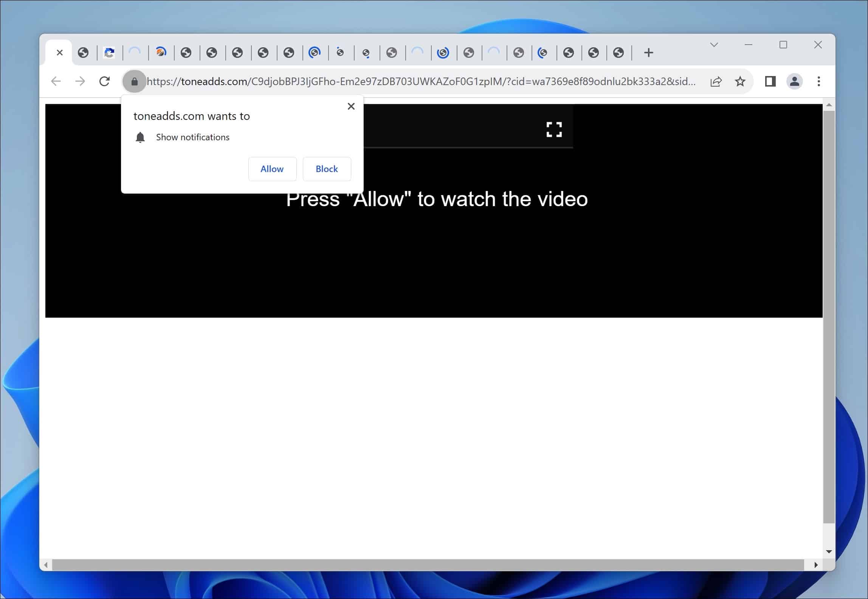868x599 pixels.
Task: Click the horizontal scrollbar left arrow
Action: (46, 565)
